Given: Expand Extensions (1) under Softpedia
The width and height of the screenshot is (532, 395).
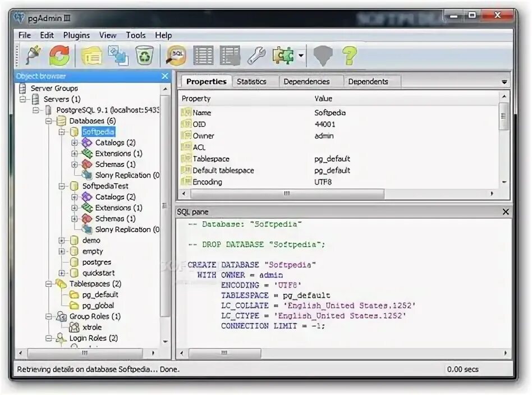Looking at the screenshot, I should pyautogui.click(x=74, y=153).
